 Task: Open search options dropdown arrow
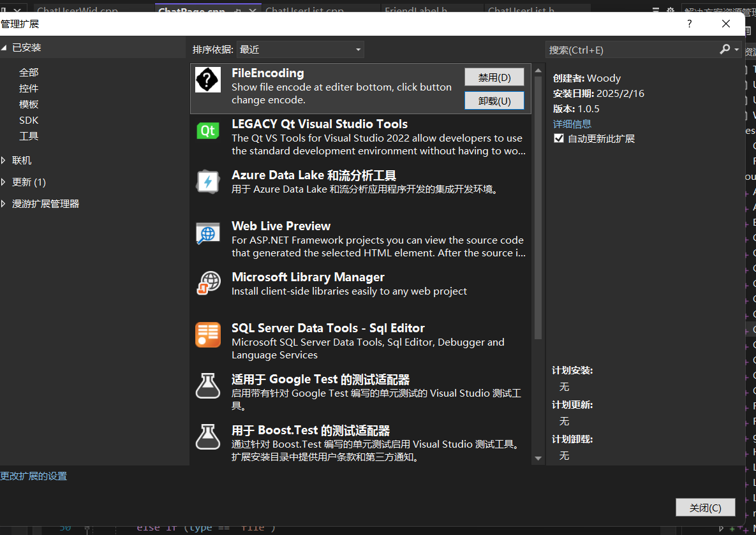(x=736, y=50)
